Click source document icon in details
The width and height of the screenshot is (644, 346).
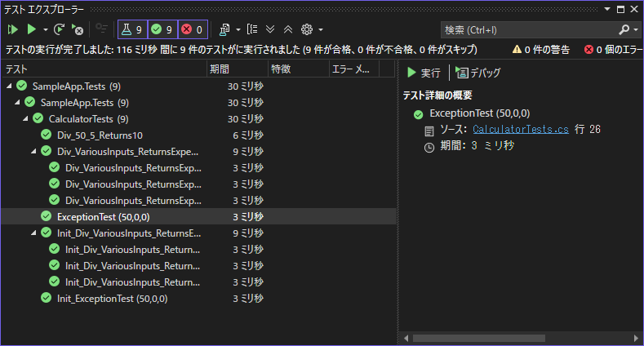[x=429, y=131]
